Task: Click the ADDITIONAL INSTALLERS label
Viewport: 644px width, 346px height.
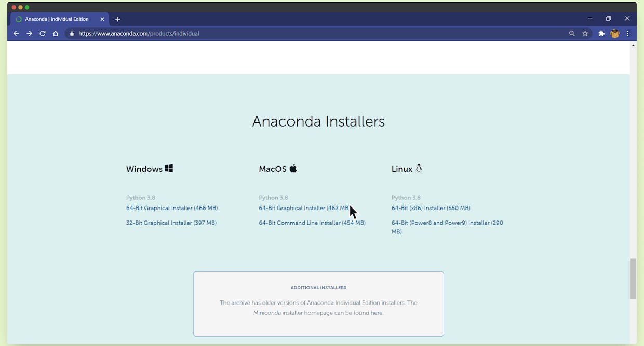Action: (318, 288)
